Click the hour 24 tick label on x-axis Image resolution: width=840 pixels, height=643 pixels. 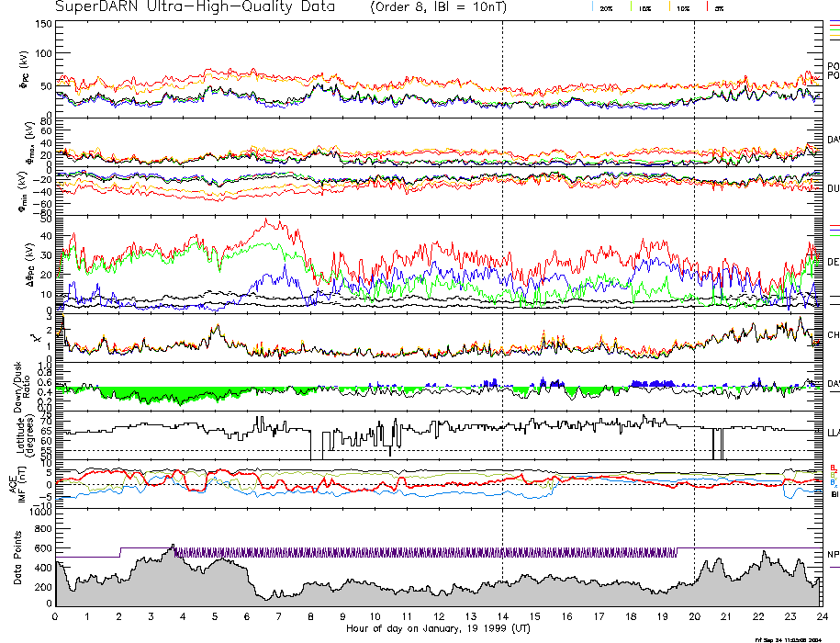point(821,617)
